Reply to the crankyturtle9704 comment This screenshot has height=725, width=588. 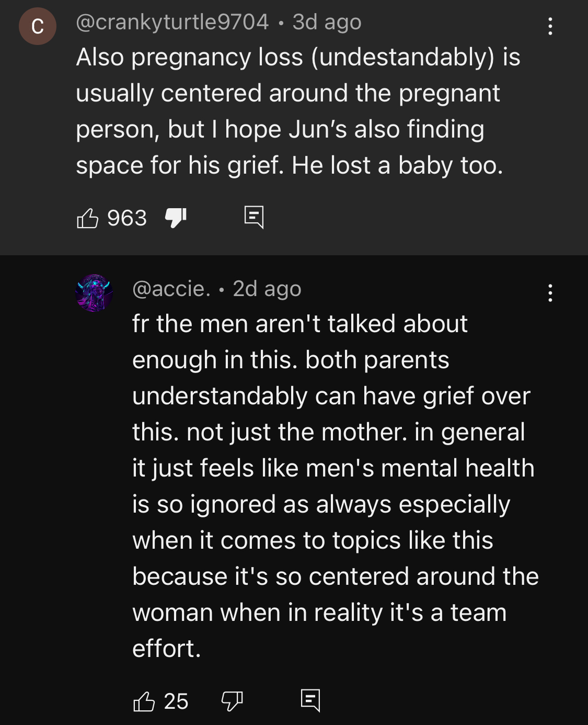[254, 217]
